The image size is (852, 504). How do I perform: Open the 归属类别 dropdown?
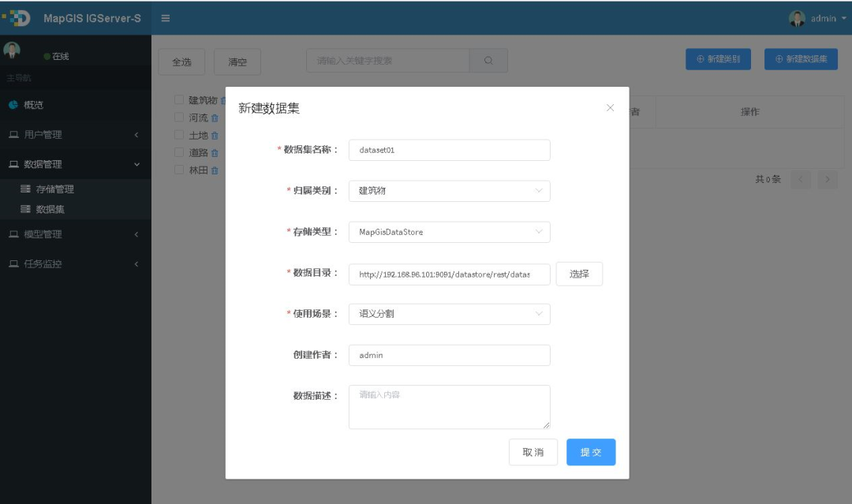449,191
